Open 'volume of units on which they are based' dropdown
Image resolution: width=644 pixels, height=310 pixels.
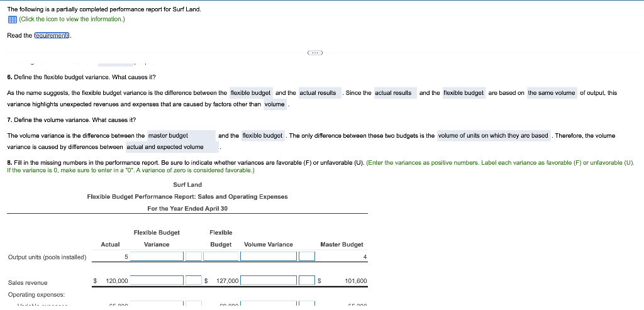click(494, 136)
